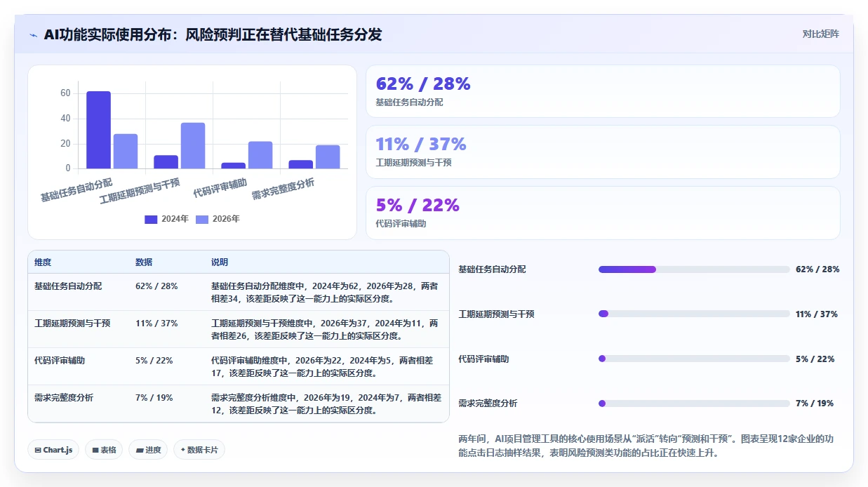Click the icon in the 进度 chip

click(x=139, y=450)
